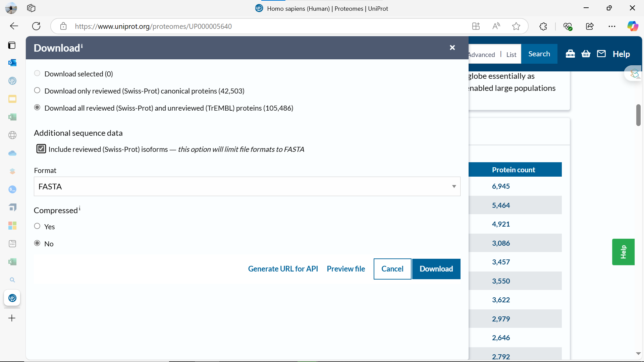Select Yes for Compressed
The height and width of the screenshot is (362, 644).
pyautogui.click(x=37, y=226)
